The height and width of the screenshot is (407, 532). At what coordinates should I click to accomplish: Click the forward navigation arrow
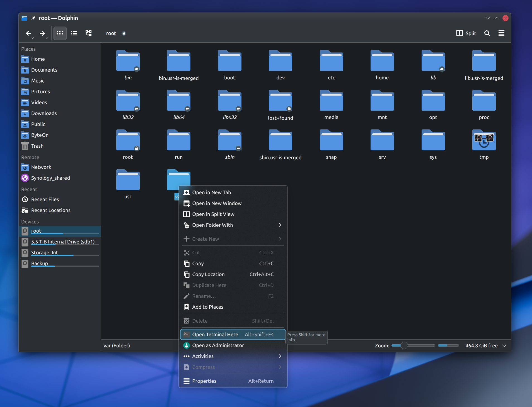[x=42, y=33]
